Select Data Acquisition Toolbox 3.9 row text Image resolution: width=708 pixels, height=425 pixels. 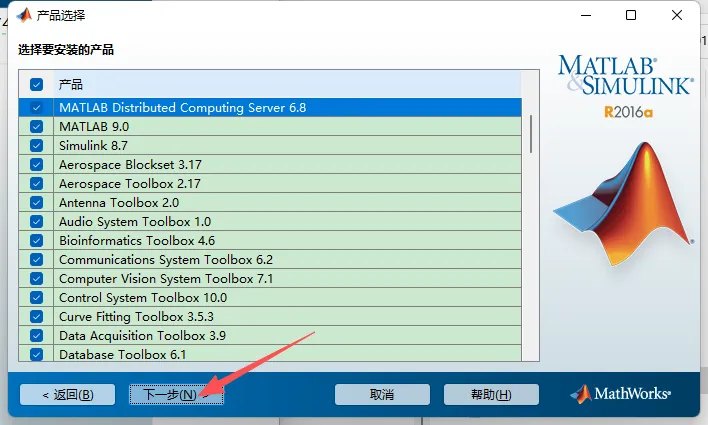tap(142, 336)
